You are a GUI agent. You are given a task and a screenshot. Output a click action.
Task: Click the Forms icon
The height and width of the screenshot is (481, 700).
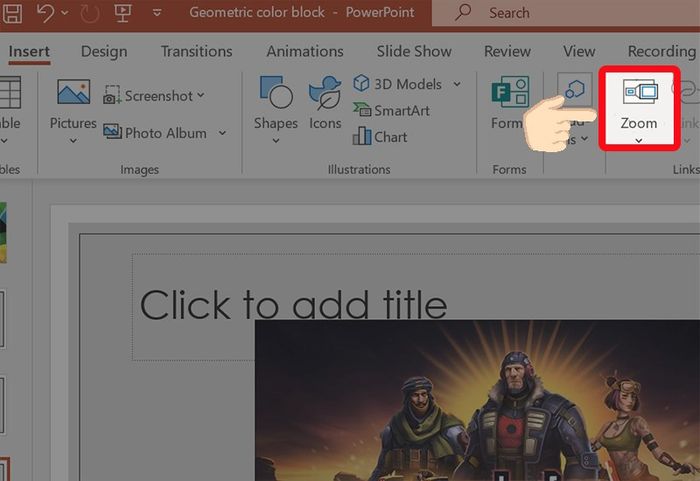click(x=510, y=92)
